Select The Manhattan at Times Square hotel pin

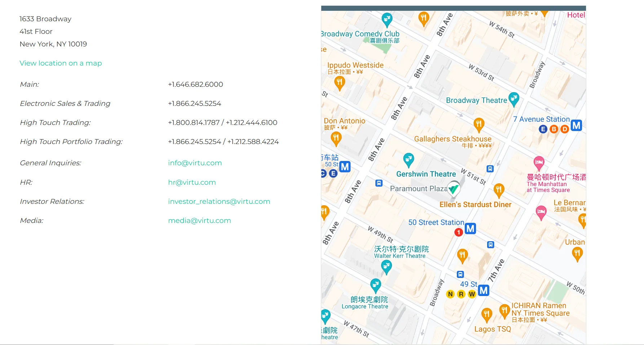539,164
